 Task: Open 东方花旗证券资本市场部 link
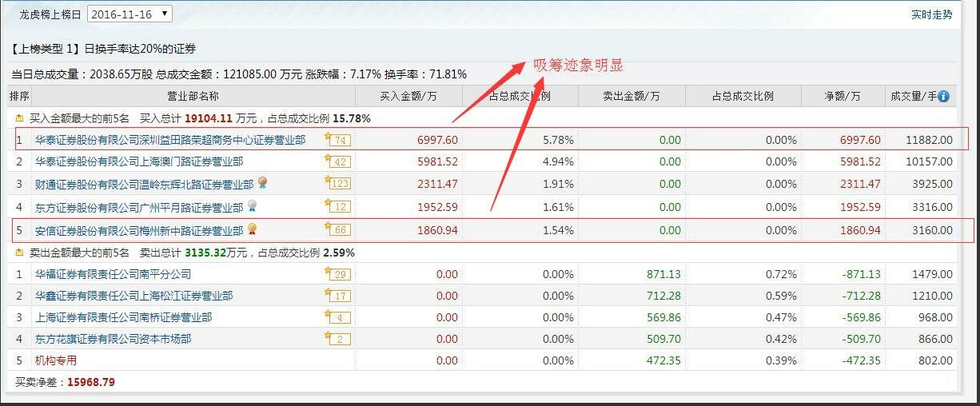pyautogui.click(x=113, y=339)
